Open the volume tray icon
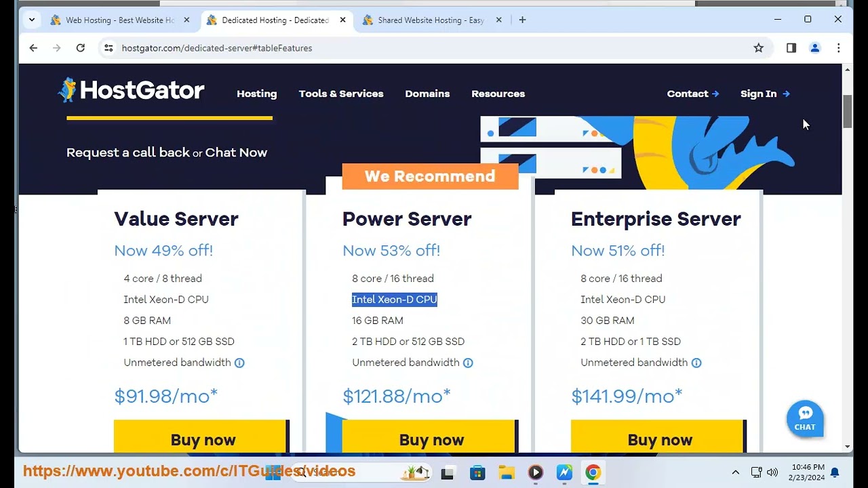Viewport: 868px width, 488px height. point(772,472)
